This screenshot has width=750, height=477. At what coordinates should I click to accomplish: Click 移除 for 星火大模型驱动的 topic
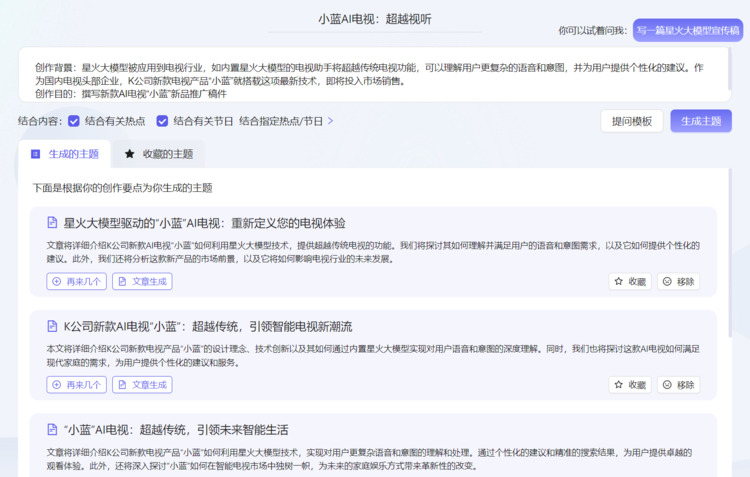(678, 281)
